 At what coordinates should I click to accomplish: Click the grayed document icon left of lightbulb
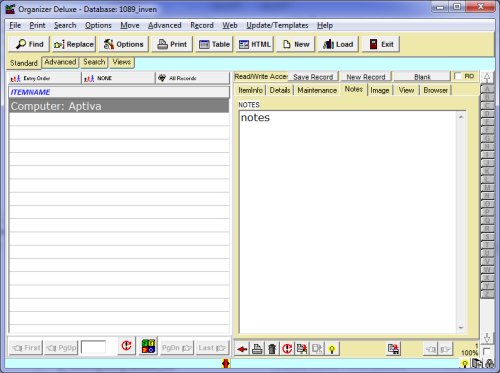317,349
